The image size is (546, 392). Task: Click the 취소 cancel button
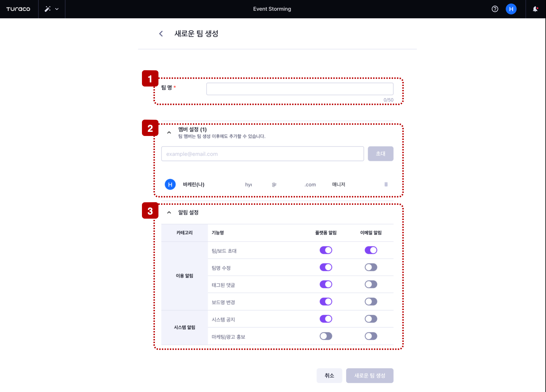click(329, 376)
